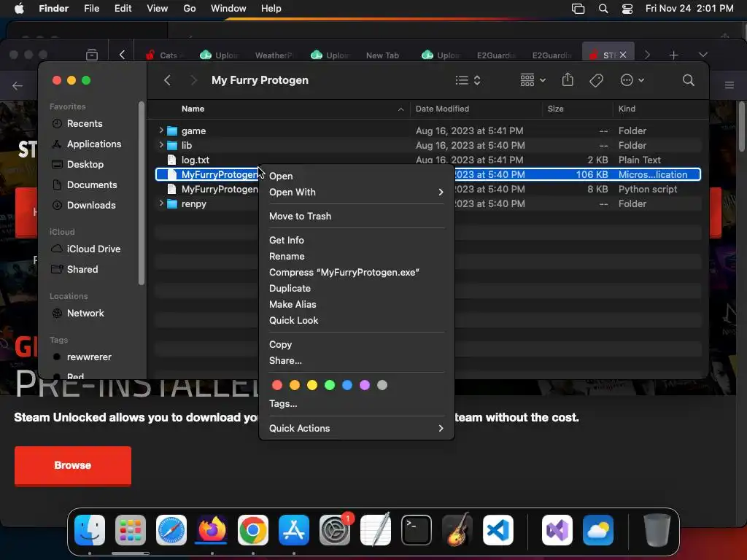Viewport: 747px width, 560px height.
Task: Click the Share toolbar icon in Finder
Action: click(x=568, y=79)
